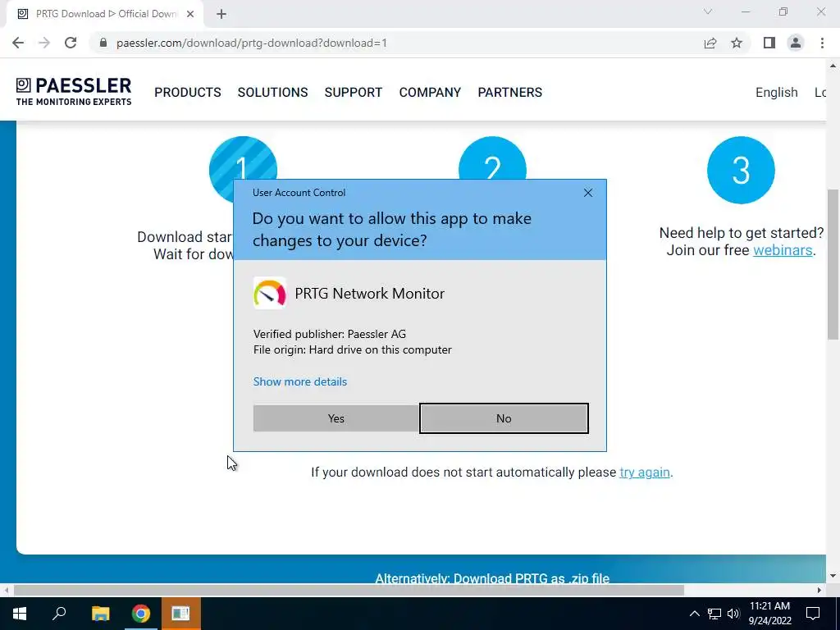Image resolution: width=840 pixels, height=630 pixels.
Task: Go back with the browser back arrow
Action: pos(18,43)
